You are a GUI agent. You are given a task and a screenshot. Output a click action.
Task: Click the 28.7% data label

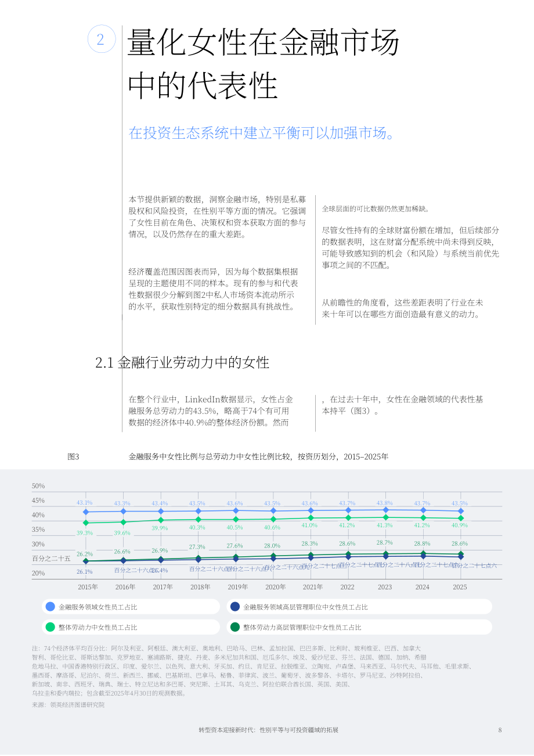[384, 543]
